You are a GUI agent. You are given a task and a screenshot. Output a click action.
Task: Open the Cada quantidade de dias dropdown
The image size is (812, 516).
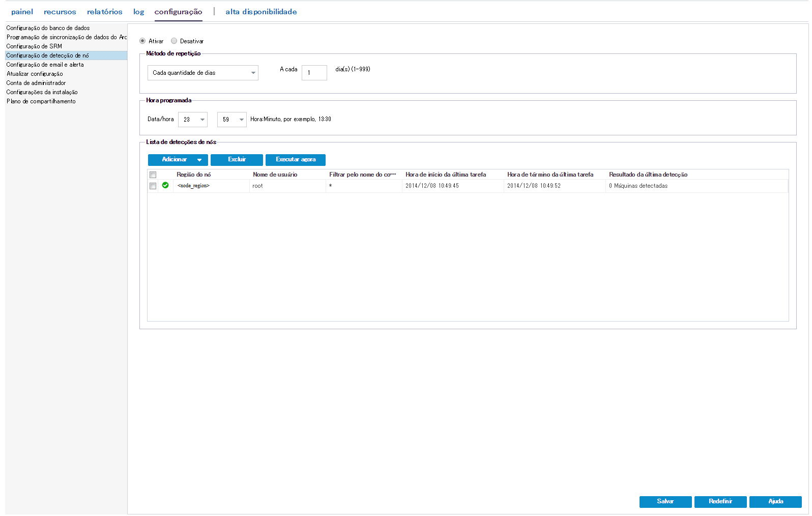(203, 73)
